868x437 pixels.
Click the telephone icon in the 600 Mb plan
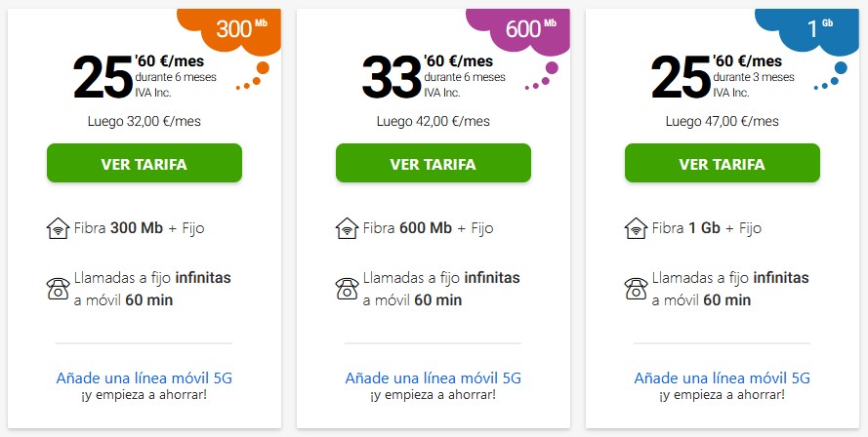(x=347, y=288)
